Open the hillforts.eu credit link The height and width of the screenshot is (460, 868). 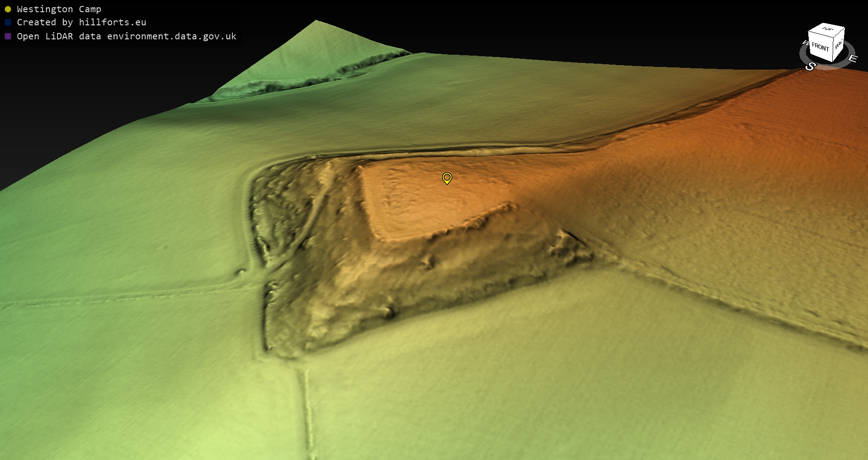coord(113,22)
